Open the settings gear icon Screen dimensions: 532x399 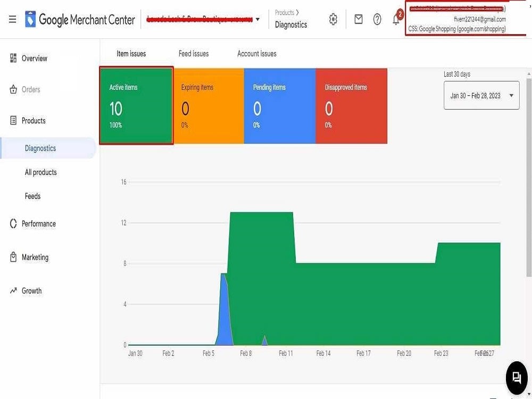[333, 19]
